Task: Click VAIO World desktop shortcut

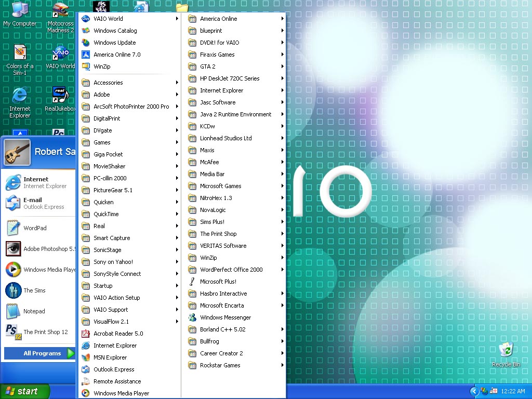Action: pyautogui.click(x=60, y=57)
